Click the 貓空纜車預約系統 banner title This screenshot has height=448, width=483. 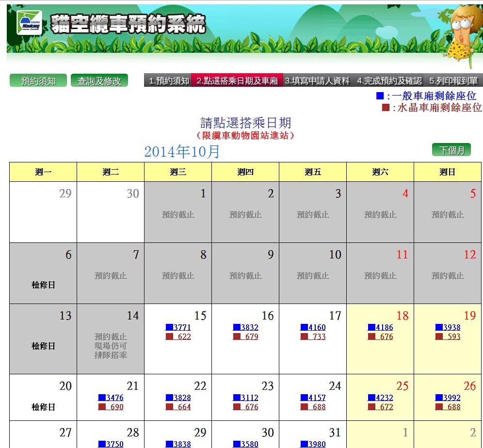[128, 24]
